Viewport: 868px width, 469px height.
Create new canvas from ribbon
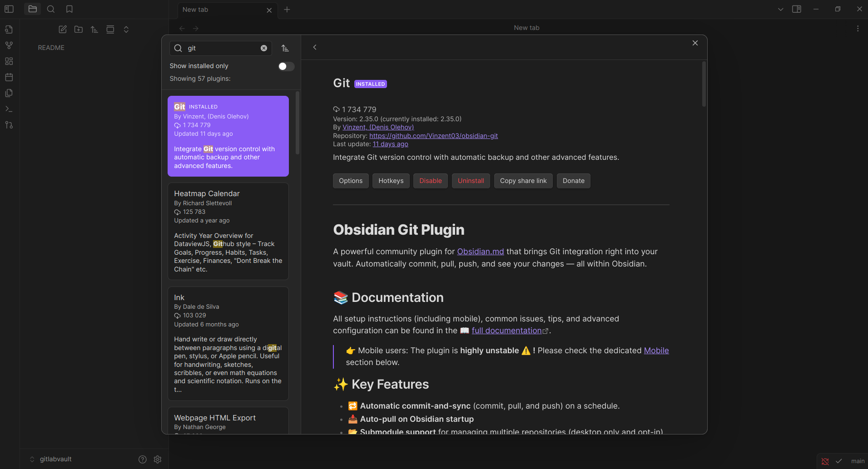coord(9,61)
